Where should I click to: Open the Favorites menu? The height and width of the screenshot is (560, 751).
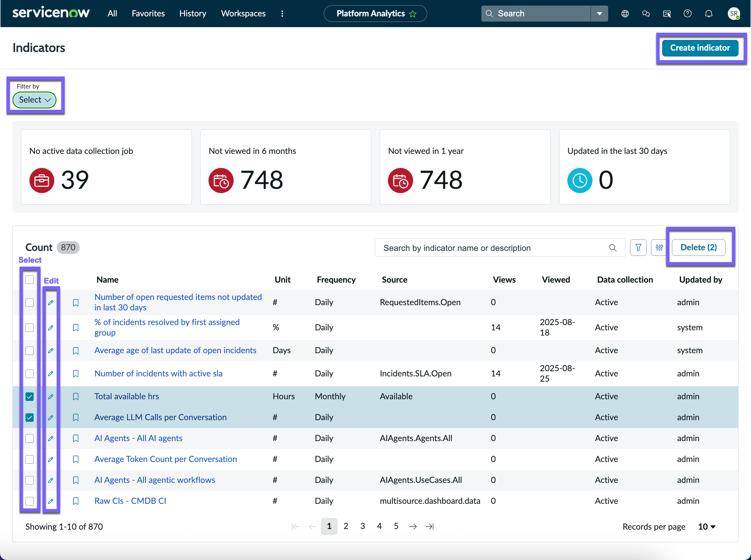tap(148, 14)
